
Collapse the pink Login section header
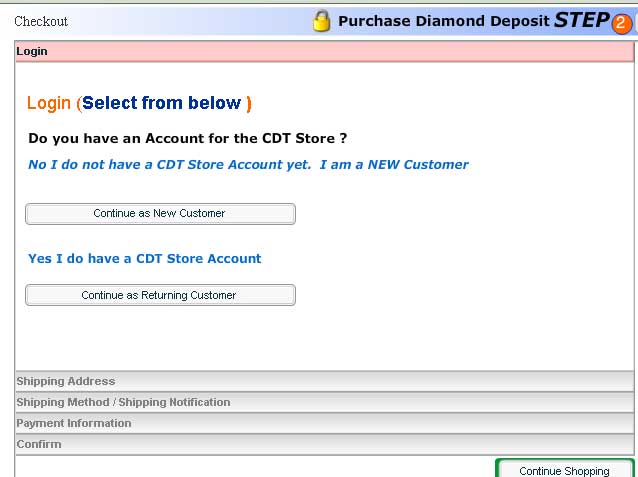tap(324, 51)
